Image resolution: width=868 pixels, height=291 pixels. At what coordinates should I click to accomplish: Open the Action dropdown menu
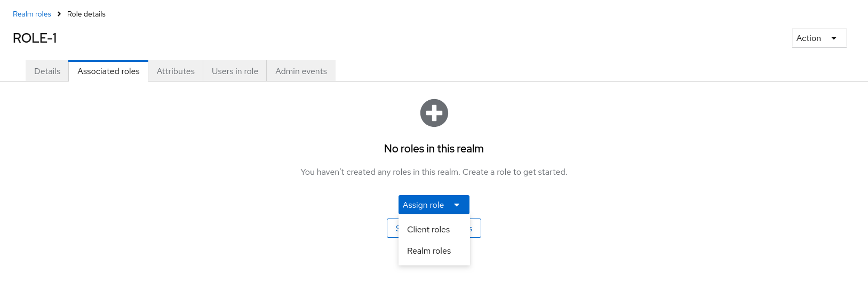[x=818, y=38]
